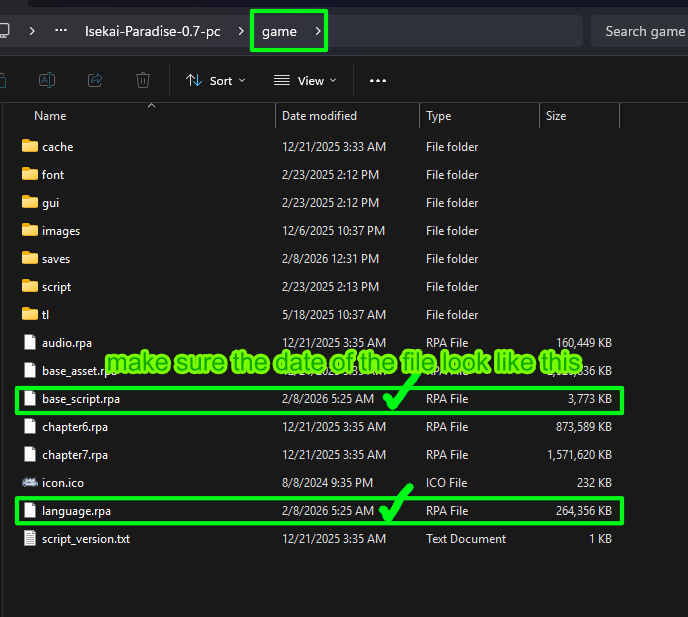Click the Rename icon in the toolbar

point(47,80)
